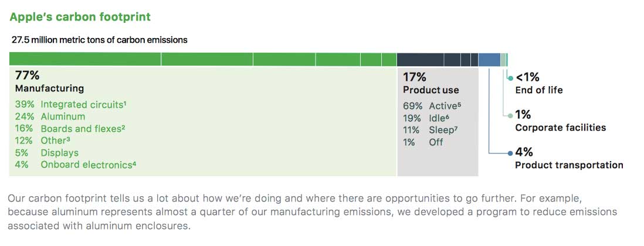Click the 4% Product transportation label text
The image size is (644, 246).
[568, 159]
